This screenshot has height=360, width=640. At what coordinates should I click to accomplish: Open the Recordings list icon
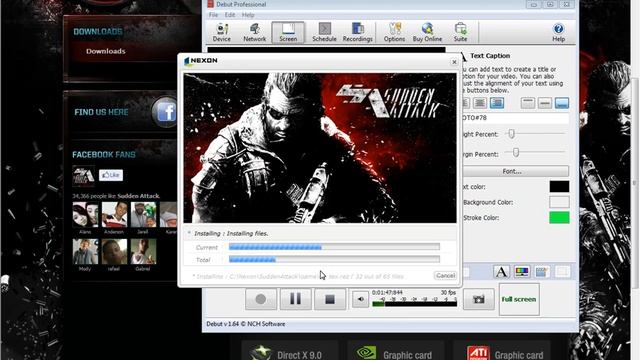(358, 32)
